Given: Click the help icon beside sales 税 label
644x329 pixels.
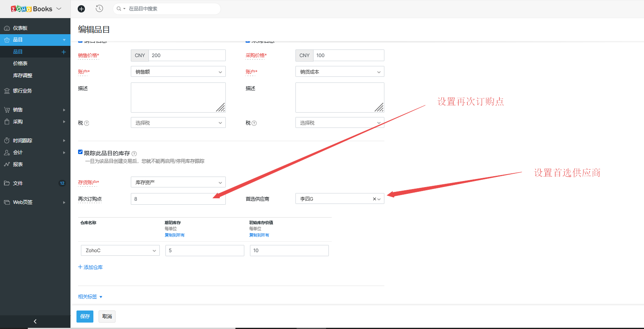Looking at the screenshot, I should [x=87, y=123].
